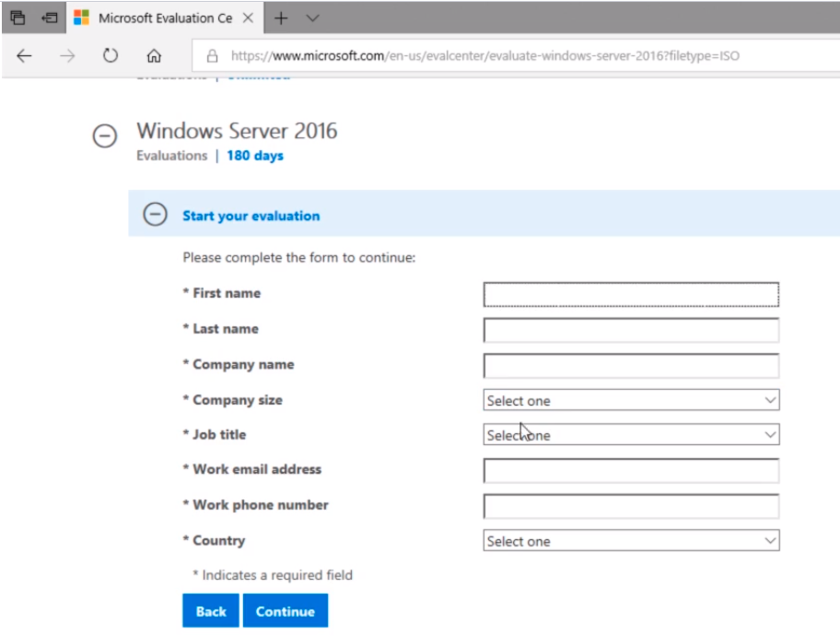Close the Microsoft Evaluation Center tab
The width and height of the screenshot is (840, 636).
(248, 18)
